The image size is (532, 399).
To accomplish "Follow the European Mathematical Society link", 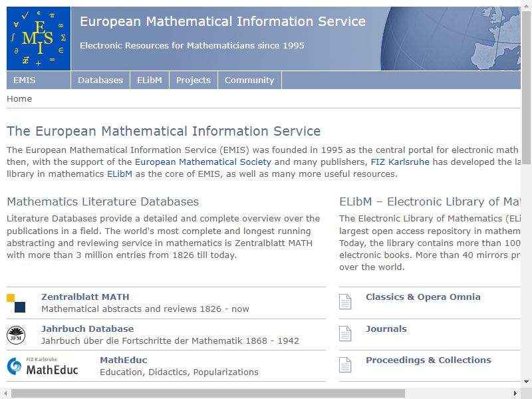I will 203,162.
